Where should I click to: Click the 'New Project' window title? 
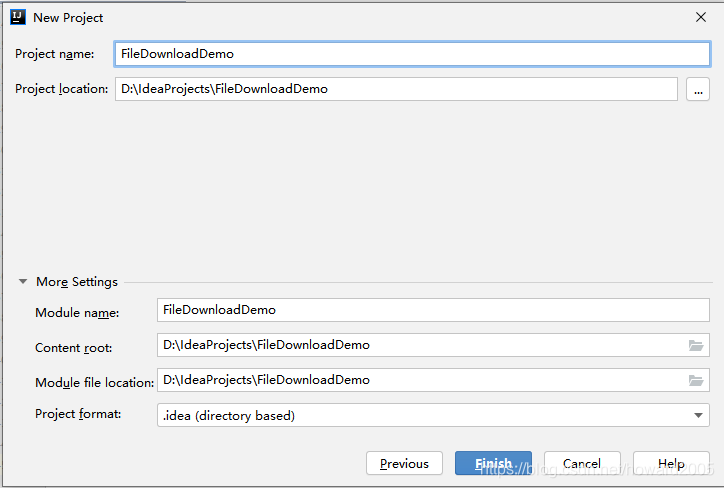[x=68, y=18]
